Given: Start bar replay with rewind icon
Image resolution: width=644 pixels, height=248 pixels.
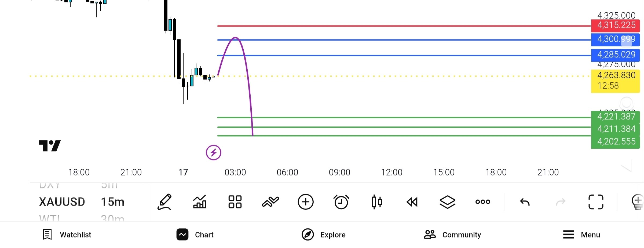Looking at the screenshot, I should tap(412, 202).
